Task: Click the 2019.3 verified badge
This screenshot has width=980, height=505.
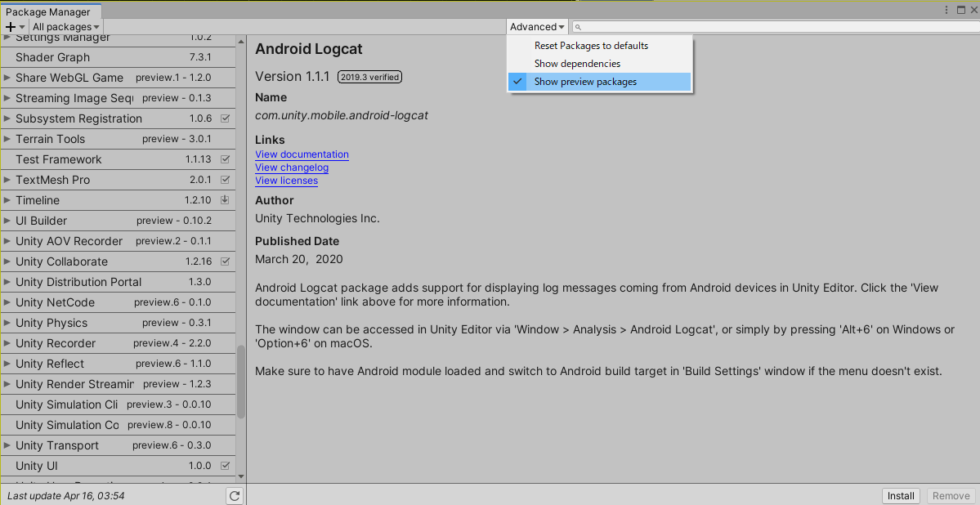Action: click(370, 77)
